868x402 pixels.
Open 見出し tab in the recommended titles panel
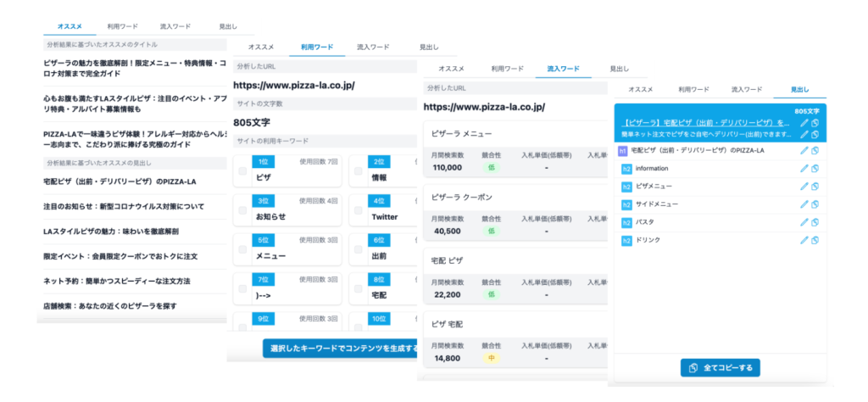[228, 26]
